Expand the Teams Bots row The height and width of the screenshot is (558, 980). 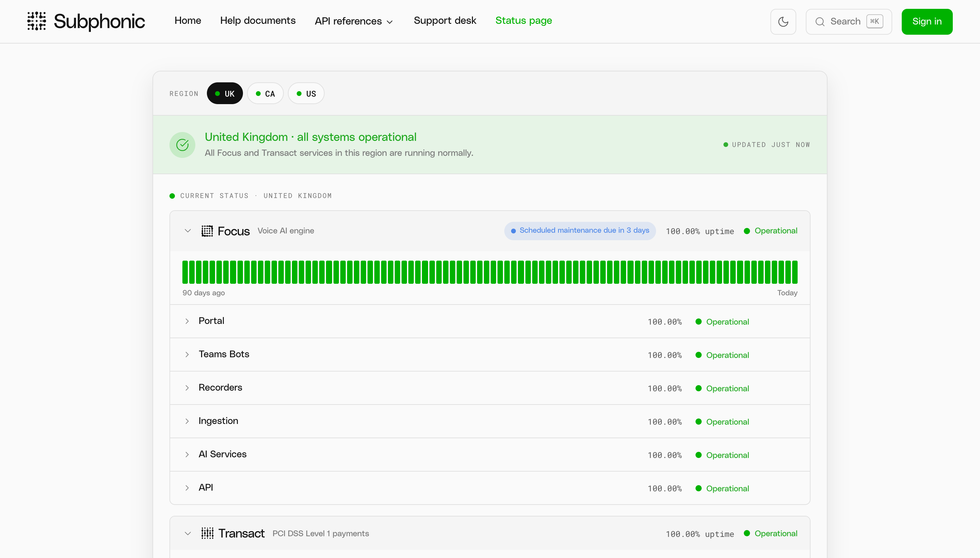pyautogui.click(x=187, y=355)
